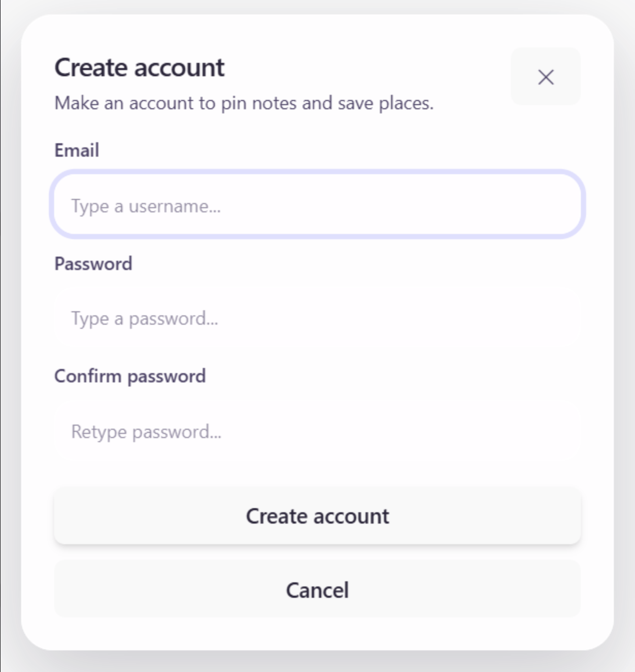Click the subtitle about pinning notes
635x672 pixels.
tap(244, 103)
